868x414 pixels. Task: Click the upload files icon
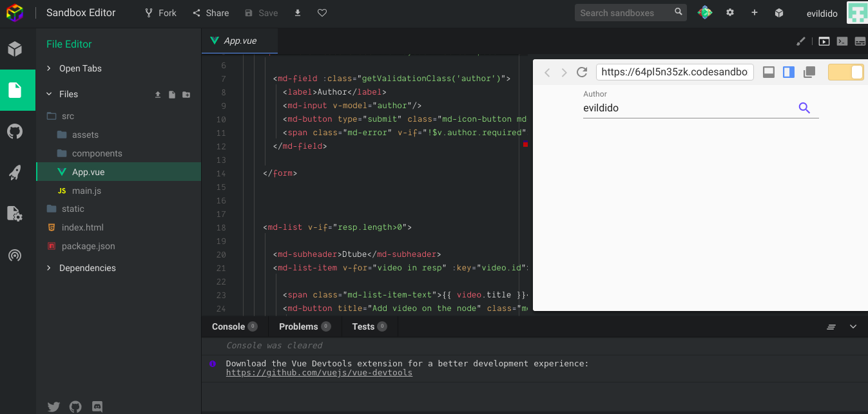(x=158, y=95)
